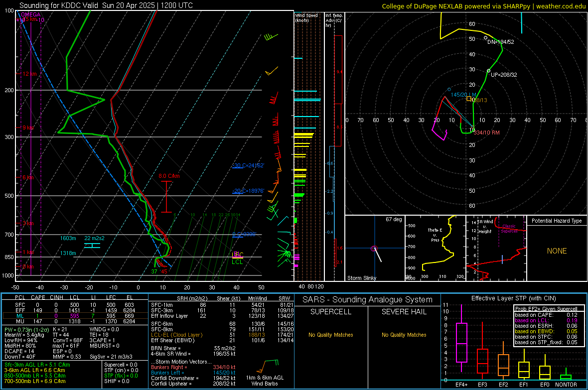Click the CAPE column header
This screenshot has height=390, width=588.
[38, 297]
